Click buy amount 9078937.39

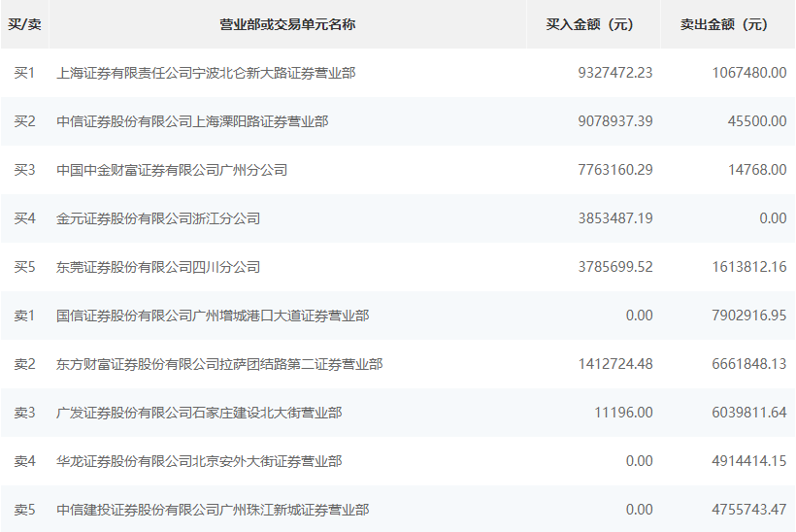(x=615, y=121)
